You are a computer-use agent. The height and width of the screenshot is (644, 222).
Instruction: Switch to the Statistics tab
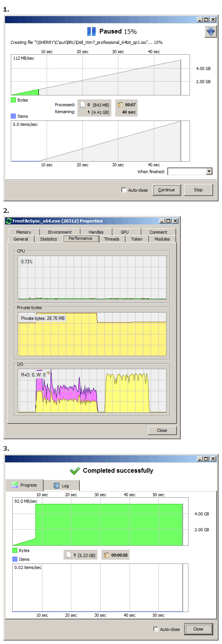point(49,239)
